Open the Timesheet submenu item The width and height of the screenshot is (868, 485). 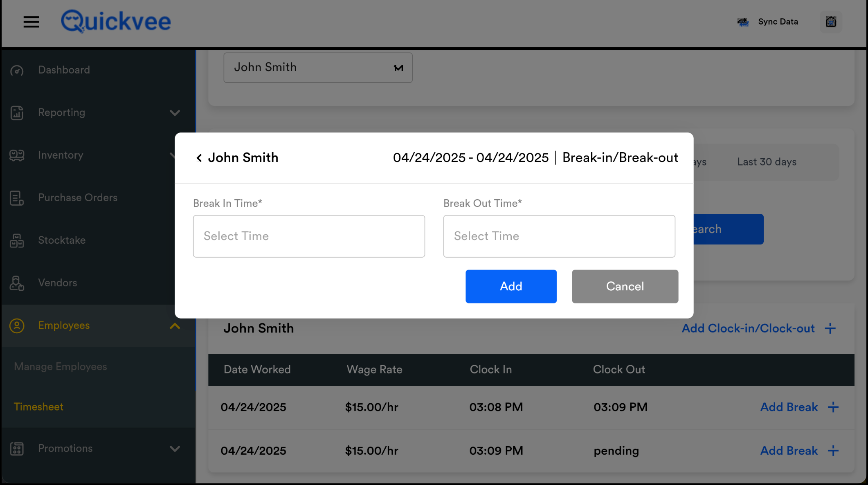coord(38,407)
